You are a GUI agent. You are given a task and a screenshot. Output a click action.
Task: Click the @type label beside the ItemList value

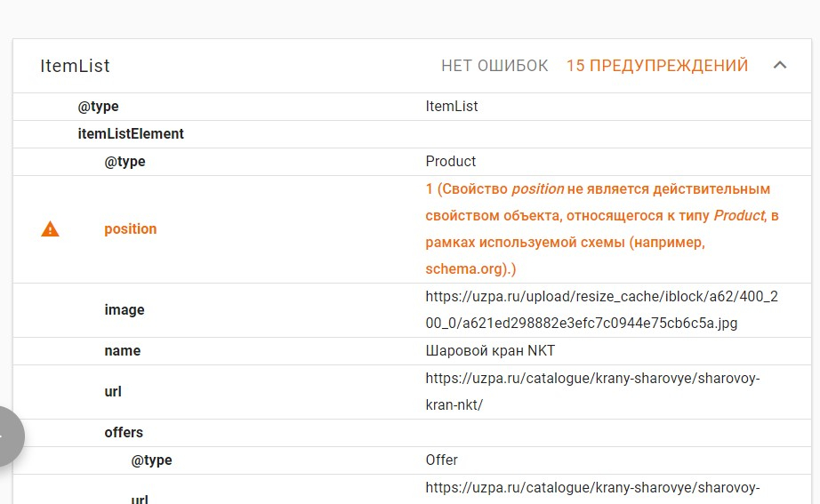click(98, 107)
